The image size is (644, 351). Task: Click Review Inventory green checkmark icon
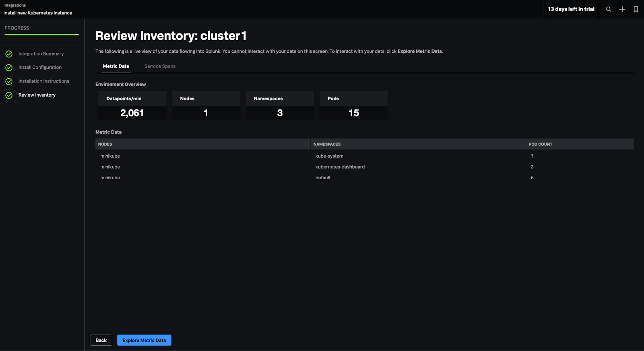[x=9, y=95]
